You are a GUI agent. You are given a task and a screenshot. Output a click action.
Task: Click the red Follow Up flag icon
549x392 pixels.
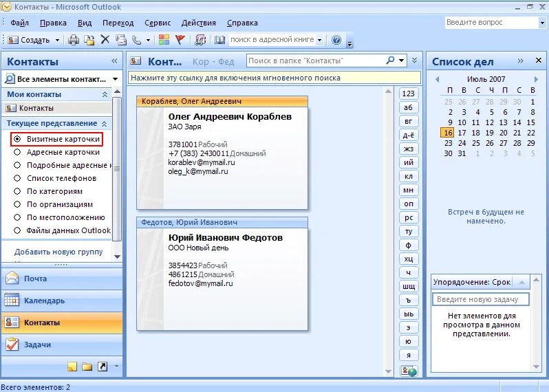coord(180,40)
